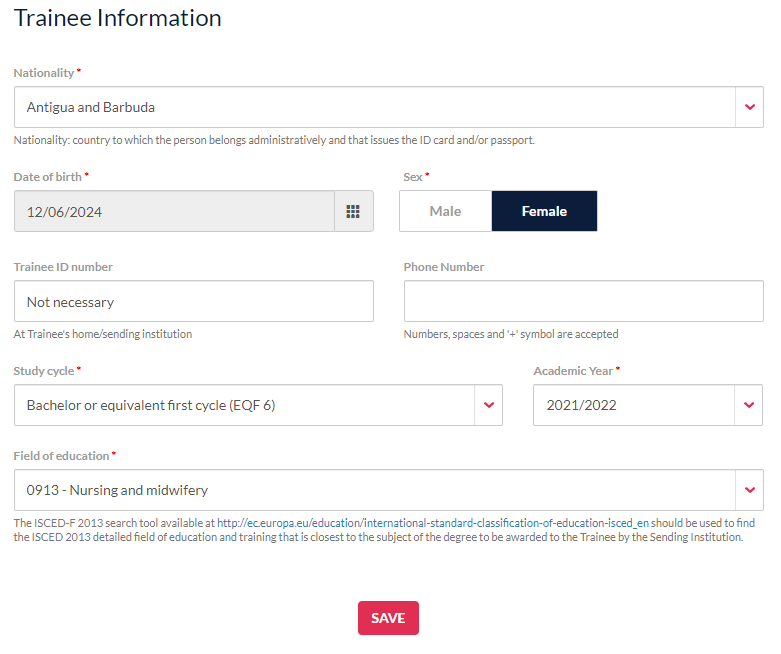Click the Trainee ID number input box
Screen dimensions: 781x654
(193, 301)
